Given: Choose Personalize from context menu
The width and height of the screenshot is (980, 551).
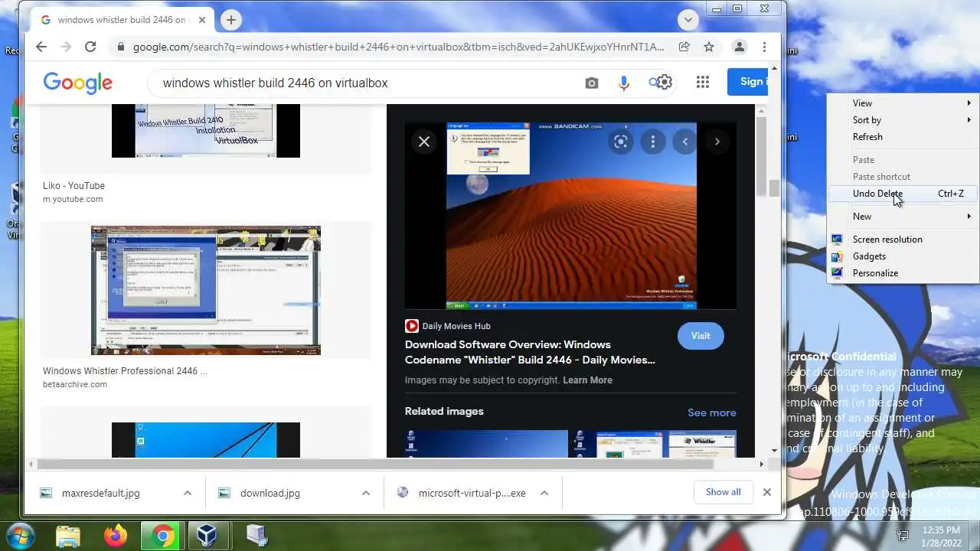Looking at the screenshot, I should pyautogui.click(x=903, y=273).
